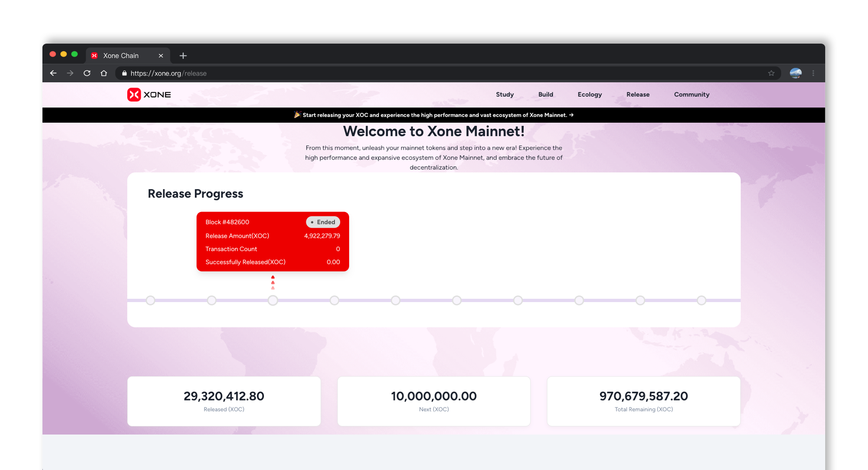The image size is (868, 470).
Task: Open the Study menu
Action: point(504,95)
